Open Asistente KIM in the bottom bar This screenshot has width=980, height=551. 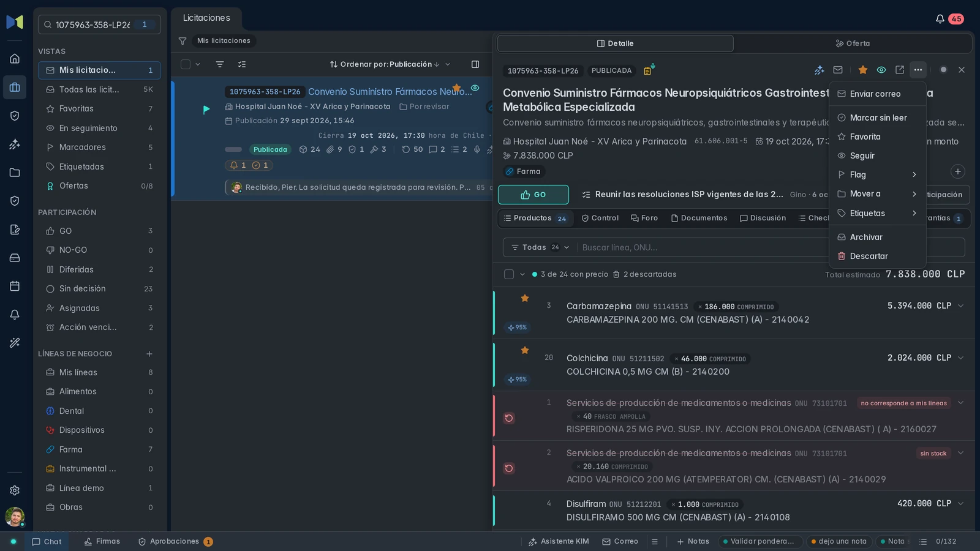coord(559,542)
